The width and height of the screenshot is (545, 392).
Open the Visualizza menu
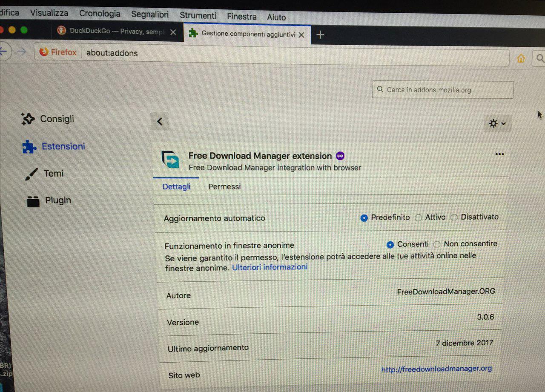coord(49,13)
